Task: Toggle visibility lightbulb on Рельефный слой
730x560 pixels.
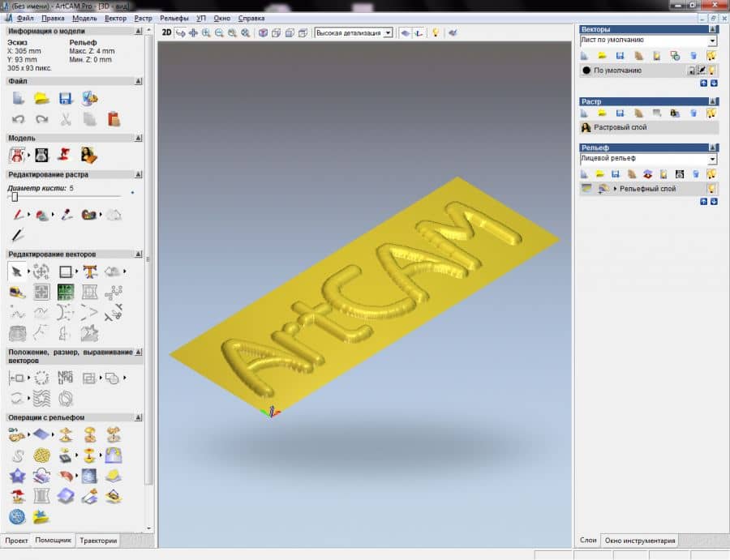Action: pos(711,188)
